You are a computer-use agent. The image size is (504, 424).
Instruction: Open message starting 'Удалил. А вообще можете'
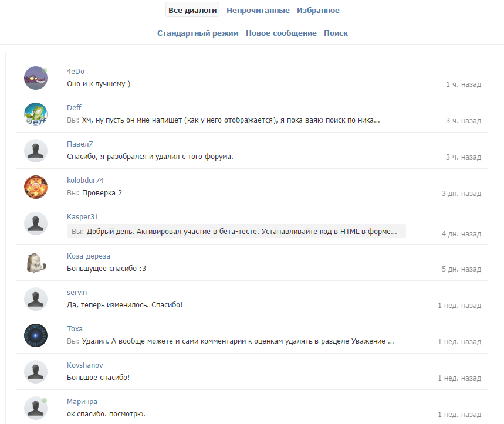231,341
